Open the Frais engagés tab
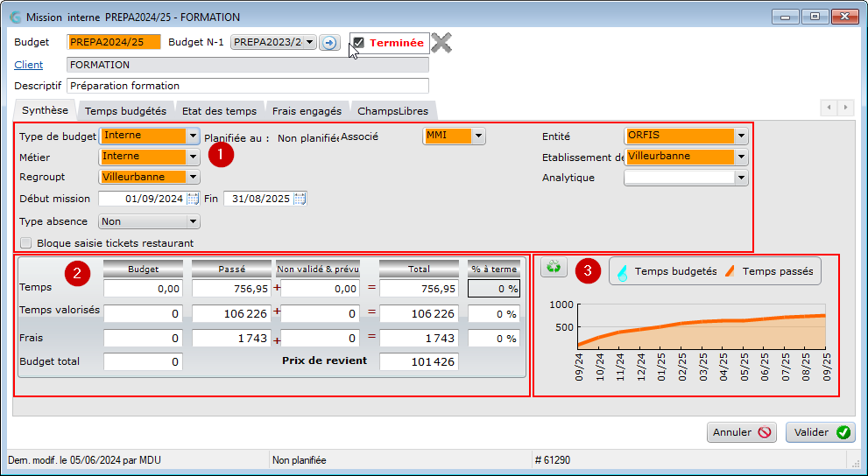 [307, 111]
